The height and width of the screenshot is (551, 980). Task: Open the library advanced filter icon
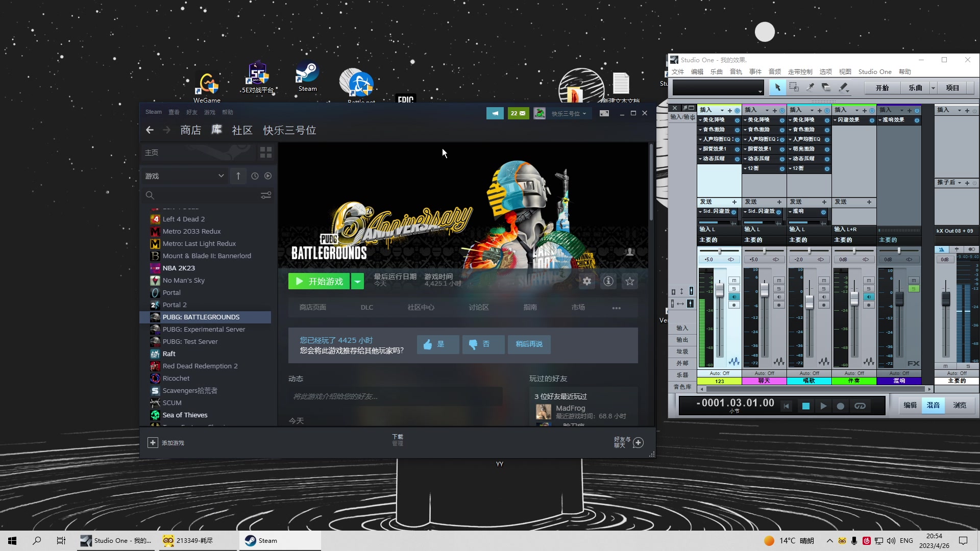[x=266, y=195]
